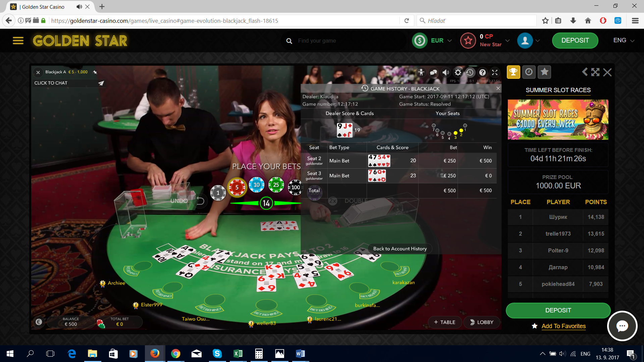Click the expand arrows icon in side panel
Viewport: 644px width, 362px height.
click(x=595, y=72)
